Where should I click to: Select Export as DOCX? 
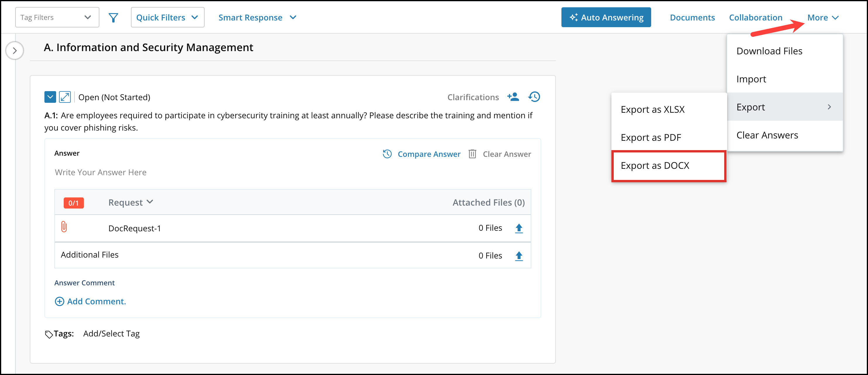(655, 165)
